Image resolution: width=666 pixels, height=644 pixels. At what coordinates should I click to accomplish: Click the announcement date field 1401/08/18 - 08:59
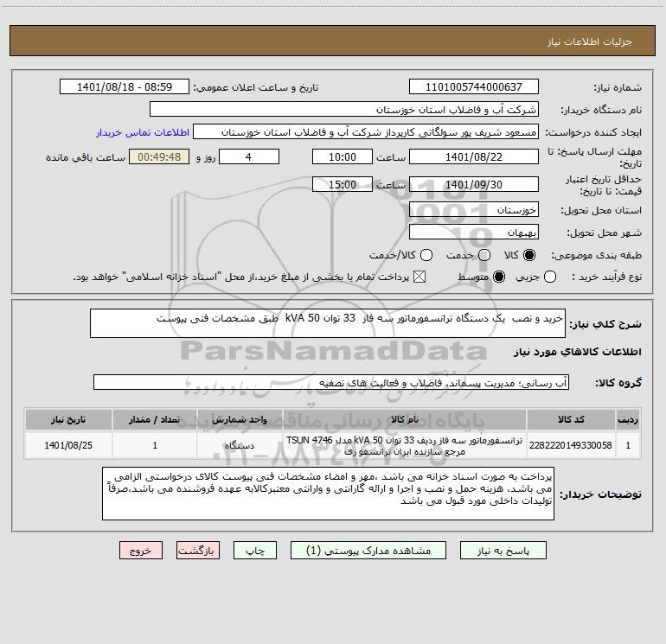click(x=125, y=87)
